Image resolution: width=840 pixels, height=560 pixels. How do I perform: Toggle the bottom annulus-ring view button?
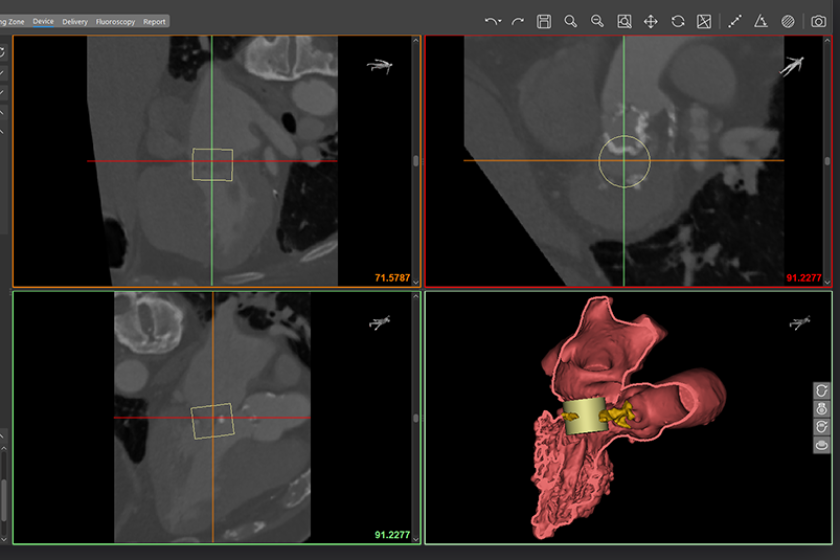tap(821, 445)
